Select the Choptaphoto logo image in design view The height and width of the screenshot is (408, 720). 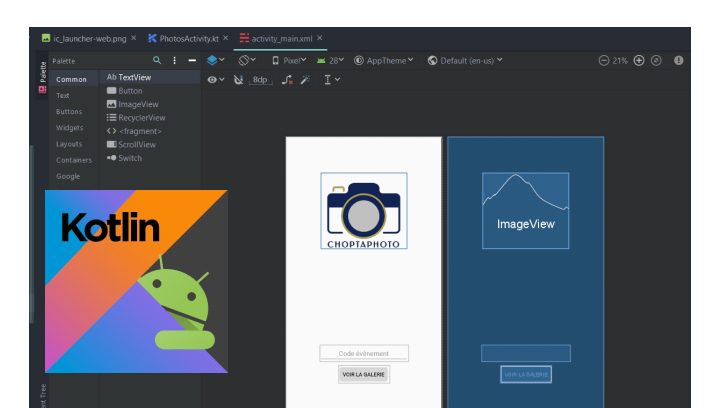(364, 211)
